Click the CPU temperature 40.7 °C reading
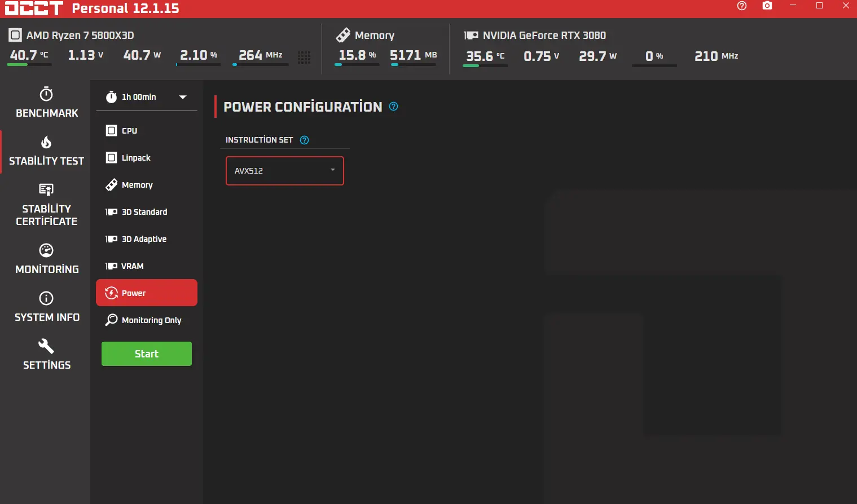Screen dimensions: 857x504 pos(29,55)
